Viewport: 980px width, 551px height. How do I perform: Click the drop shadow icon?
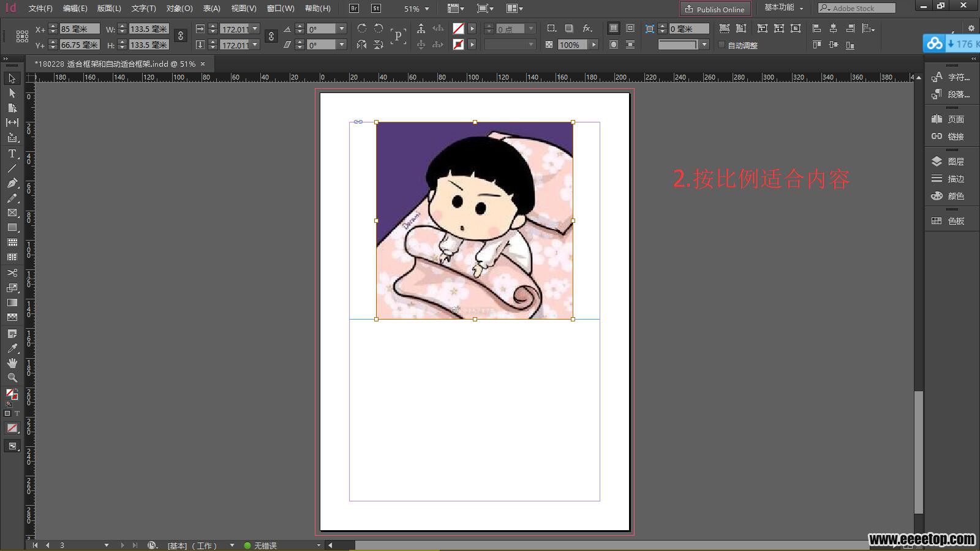coord(569,28)
